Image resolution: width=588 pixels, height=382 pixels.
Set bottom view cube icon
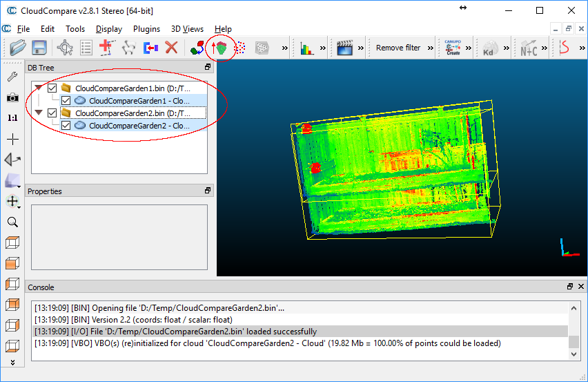coord(12,345)
